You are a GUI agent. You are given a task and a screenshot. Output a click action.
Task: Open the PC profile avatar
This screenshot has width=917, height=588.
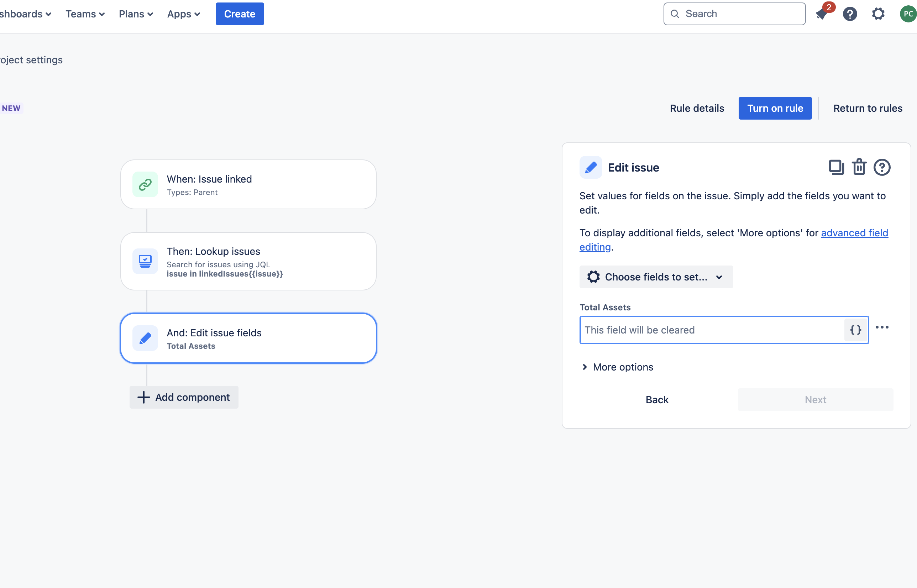[908, 14]
